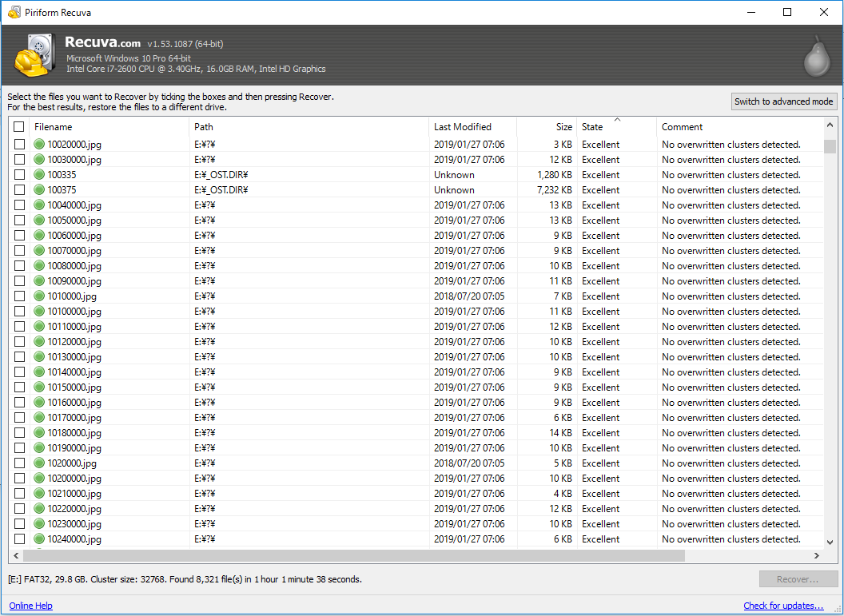Click the Recover... button

coord(798,579)
